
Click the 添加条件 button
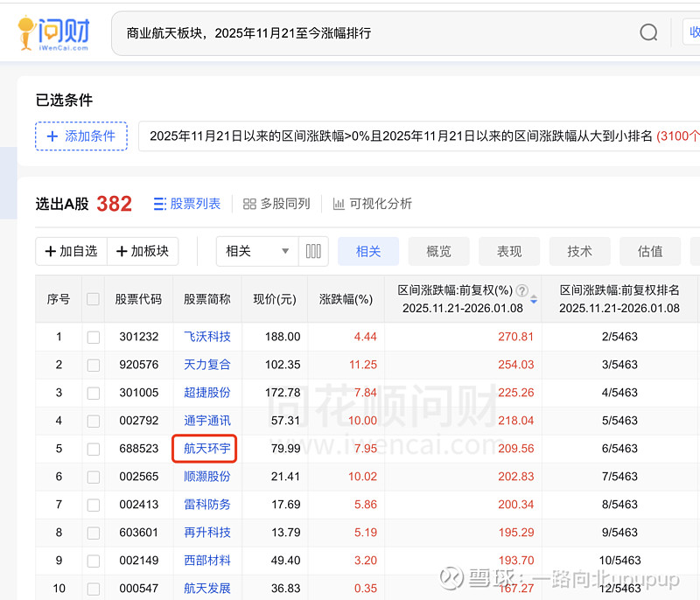tap(81, 136)
